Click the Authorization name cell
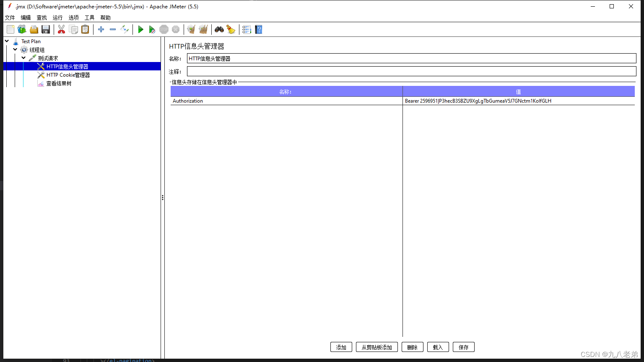Viewport: 644px width, 362px height. (286, 101)
